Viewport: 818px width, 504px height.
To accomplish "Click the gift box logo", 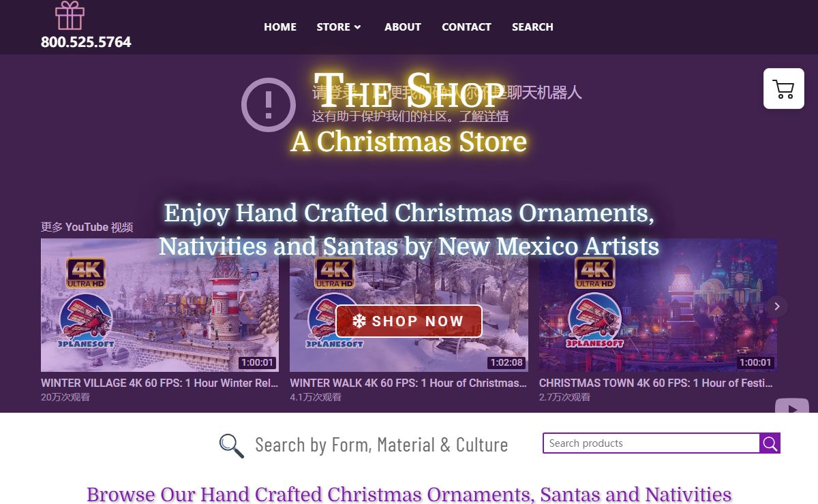I will tap(70, 16).
